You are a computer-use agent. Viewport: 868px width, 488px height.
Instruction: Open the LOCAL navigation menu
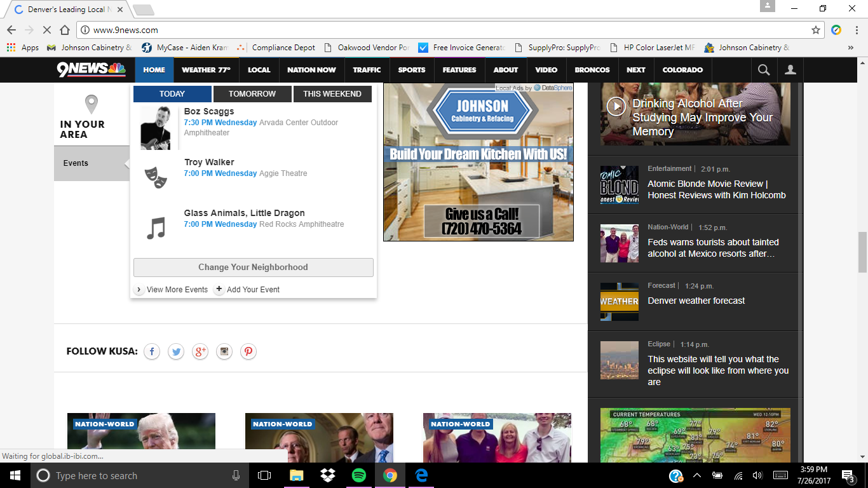[x=259, y=70]
